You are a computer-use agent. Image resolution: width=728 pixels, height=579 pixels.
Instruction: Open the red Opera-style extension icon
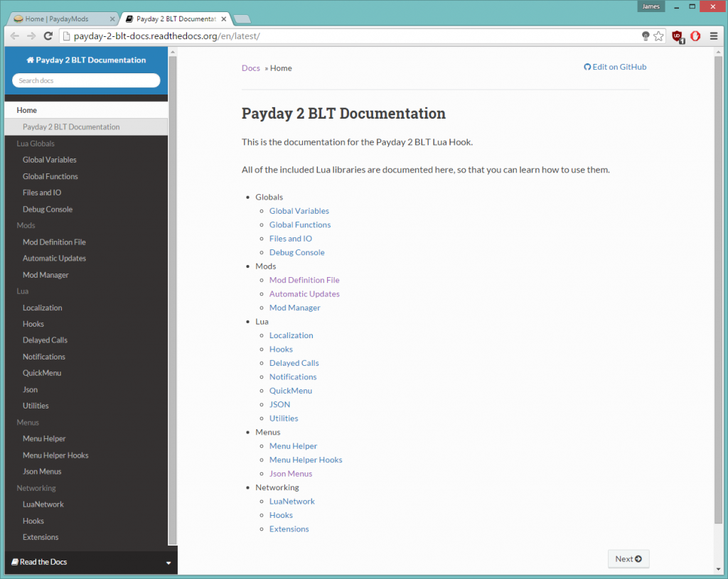tap(695, 36)
